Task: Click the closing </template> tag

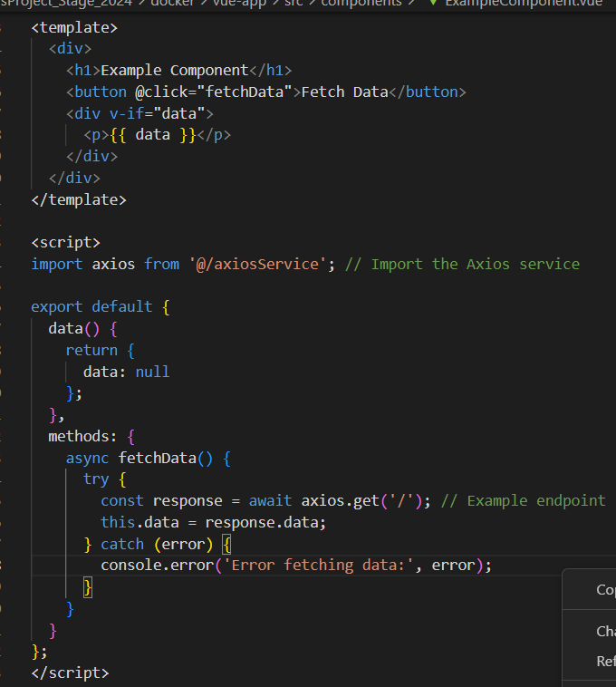Action: pos(79,199)
